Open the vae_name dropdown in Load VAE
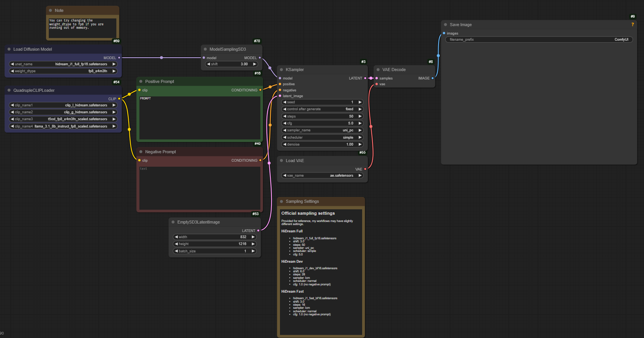Image resolution: width=644 pixels, height=338 pixels. tap(322, 176)
